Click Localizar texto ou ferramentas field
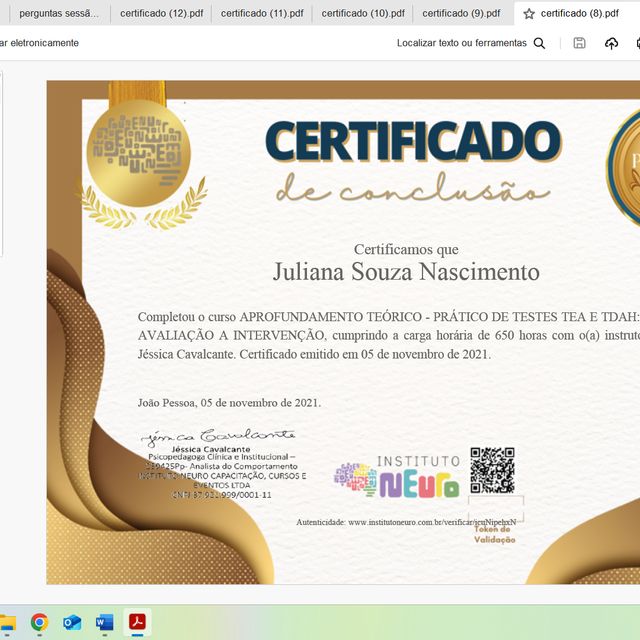The width and height of the screenshot is (640, 640). click(462, 43)
